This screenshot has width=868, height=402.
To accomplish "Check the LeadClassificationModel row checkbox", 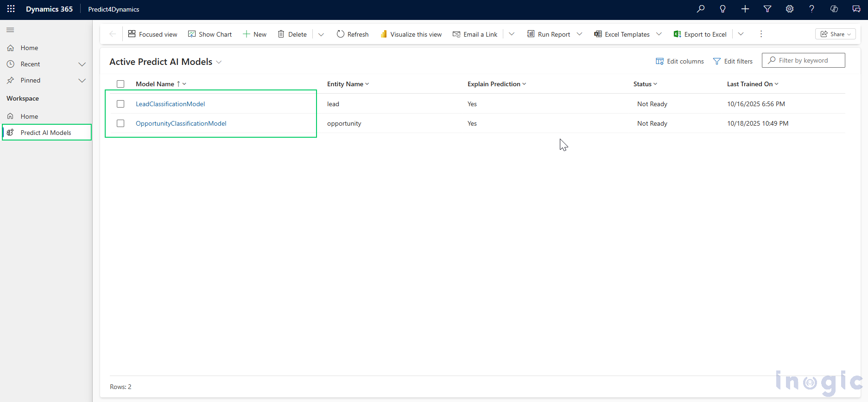I will pos(120,104).
